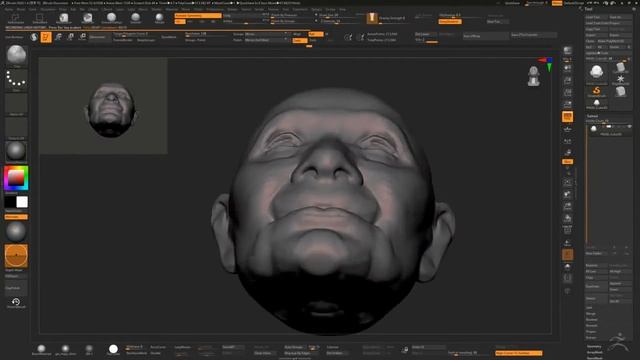Click DefaultZScript in title bar
This screenshot has width=640, height=360.
[573, 3]
